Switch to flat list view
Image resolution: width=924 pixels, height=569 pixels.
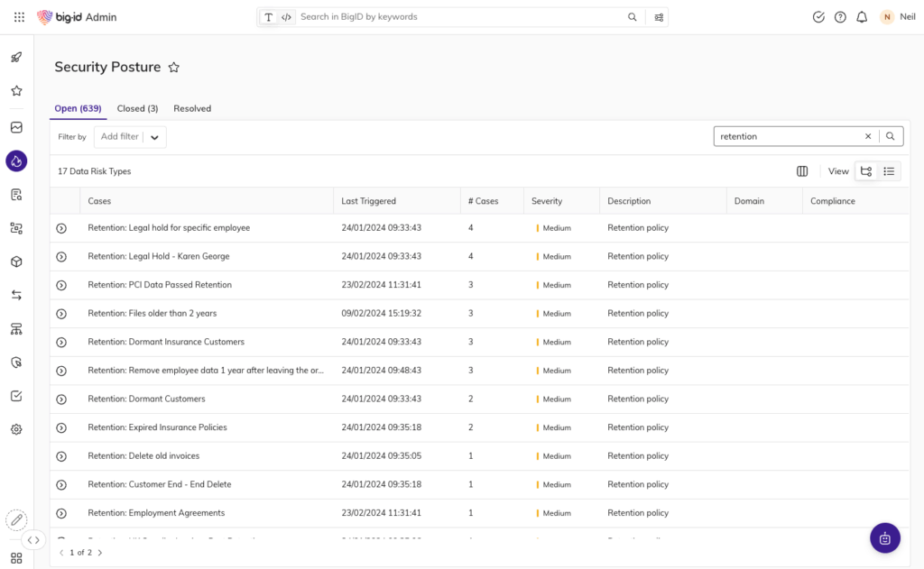click(889, 171)
